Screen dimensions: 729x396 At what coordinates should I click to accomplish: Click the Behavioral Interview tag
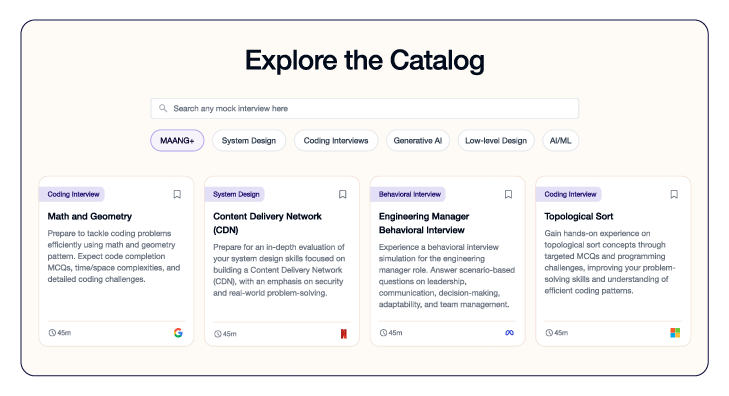click(408, 194)
